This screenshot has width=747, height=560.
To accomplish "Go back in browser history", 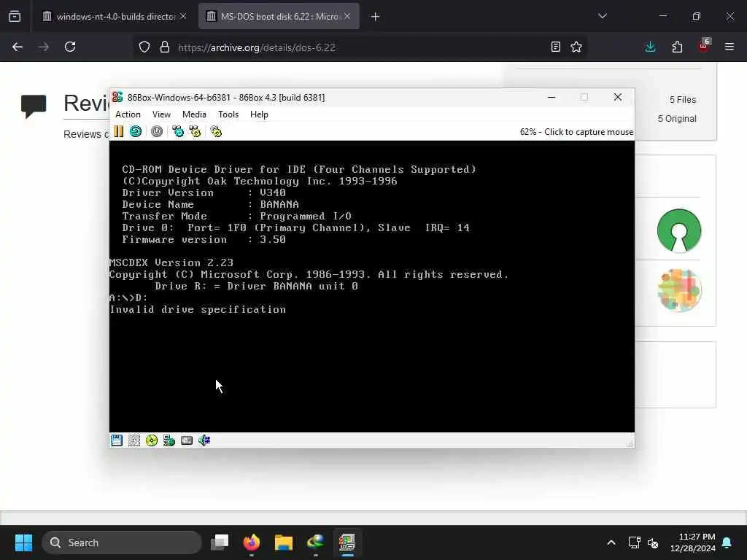I will [18, 47].
